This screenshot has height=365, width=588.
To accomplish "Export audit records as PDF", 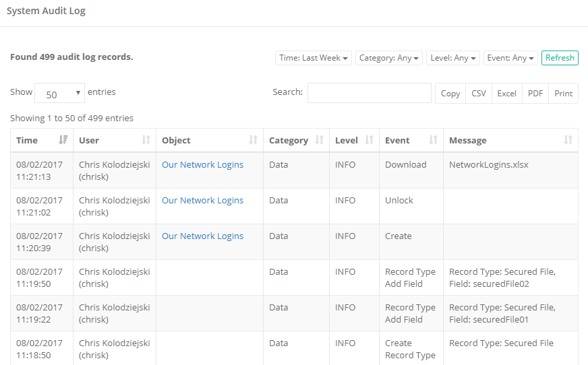I will [x=535, y=94].
